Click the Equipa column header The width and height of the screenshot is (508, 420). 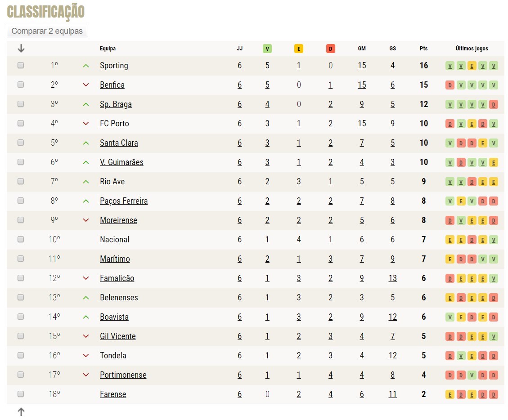[108, 49]
